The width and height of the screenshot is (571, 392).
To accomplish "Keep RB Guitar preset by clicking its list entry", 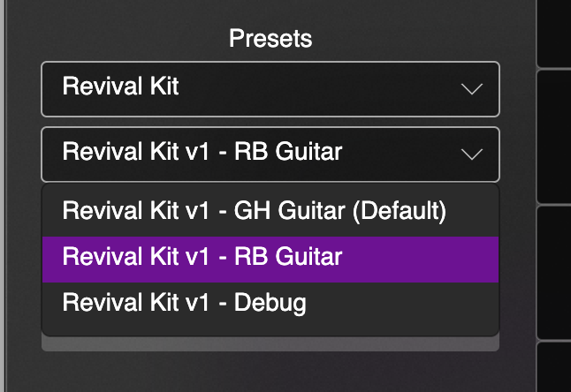I will 202,257.
